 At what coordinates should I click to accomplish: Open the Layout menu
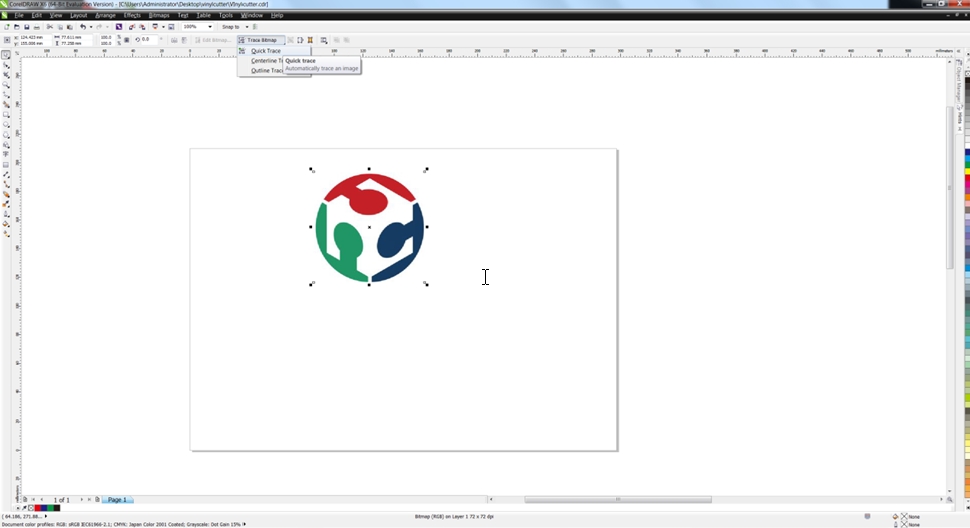tap(79, 15)
